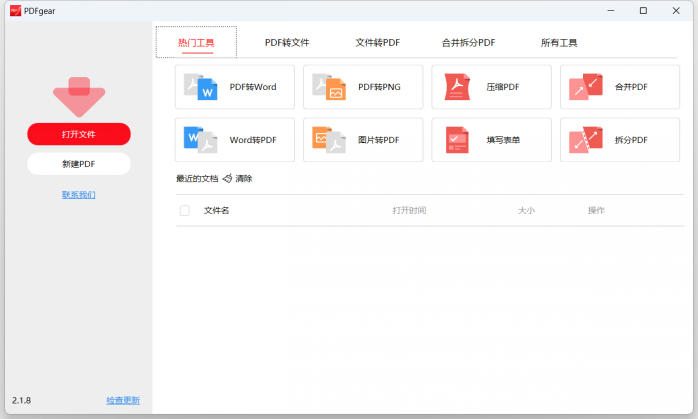Click the PDFgear logo in title bar
The image size is (698, 419).
16,11
